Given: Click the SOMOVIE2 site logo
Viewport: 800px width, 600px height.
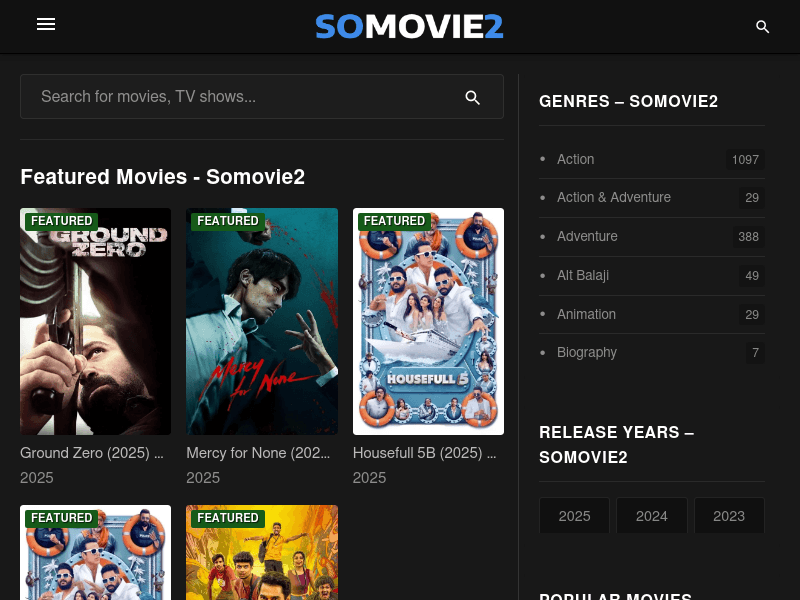Looking at the screenshot, I should pyautogui.click(x=409, y=26).
